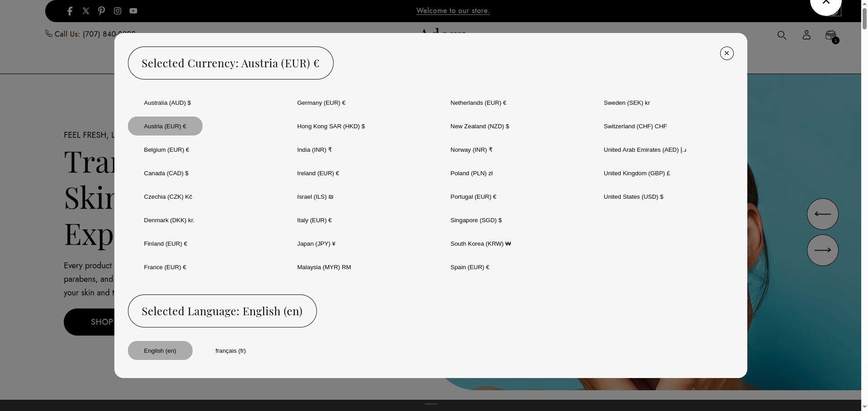Click the next slide arrow
Viewport: 868px width, 411px height.
[x=823, y=250]
